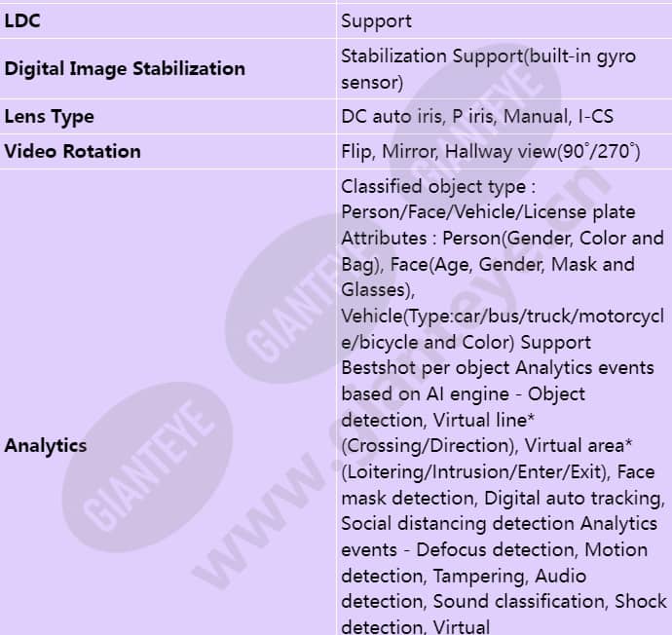The image size is (672, 635).
Task: Click the Classified object type line
Action: (x=438, y=187)
